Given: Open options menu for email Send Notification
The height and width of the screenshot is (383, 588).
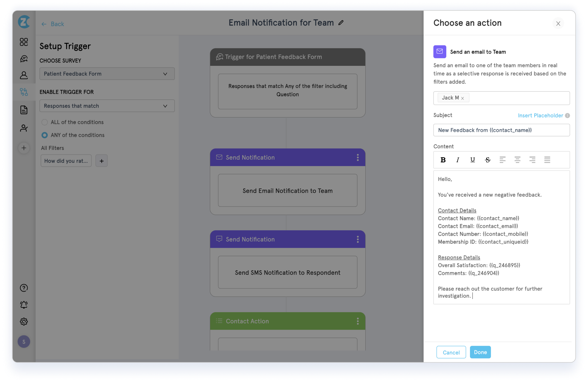Looking at the screenshot, I should tap(358, 158).
